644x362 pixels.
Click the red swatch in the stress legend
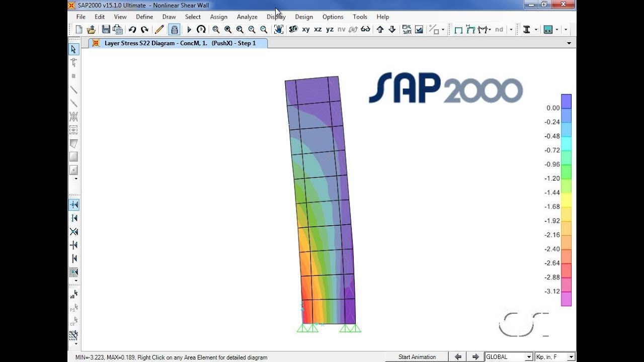coord(566,271)
